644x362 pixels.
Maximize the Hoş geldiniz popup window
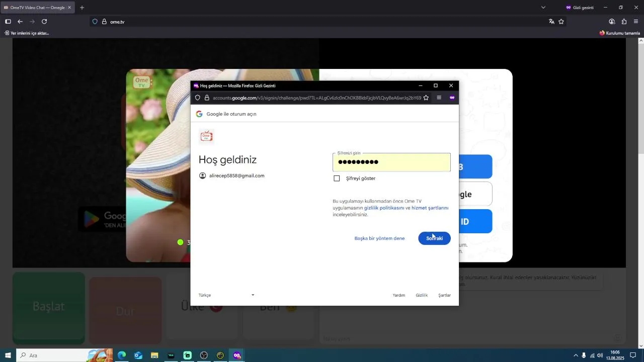(436, 85)
